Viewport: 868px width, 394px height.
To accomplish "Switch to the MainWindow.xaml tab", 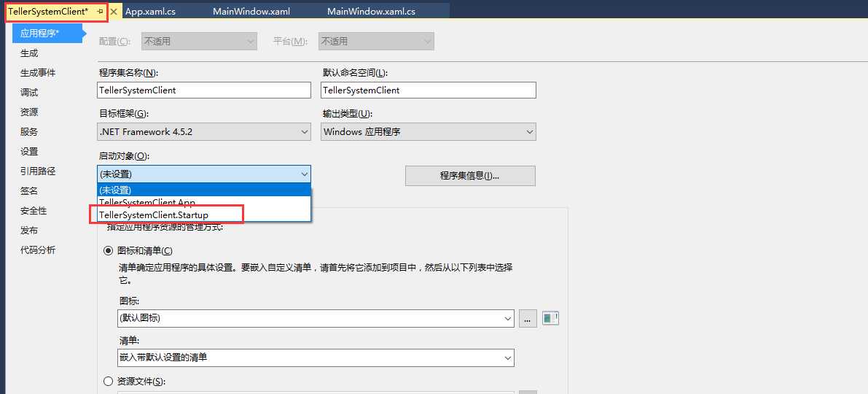I will [251, 11].
